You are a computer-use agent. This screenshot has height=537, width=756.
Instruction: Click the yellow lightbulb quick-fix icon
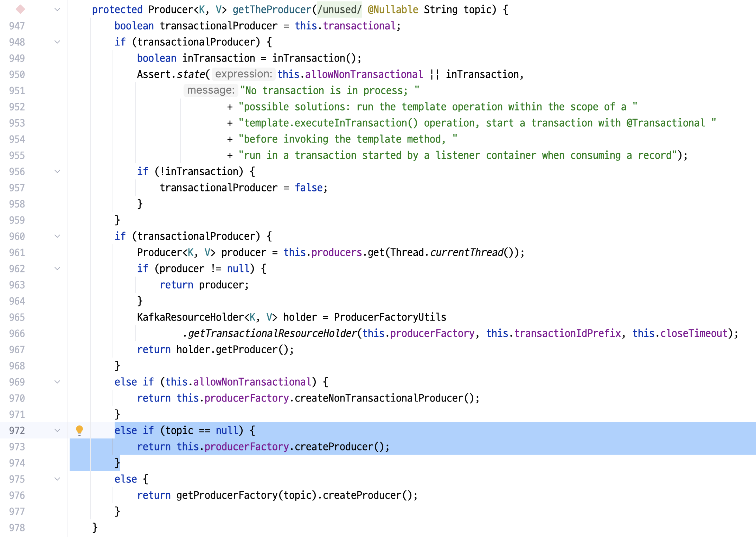click(x=79, y=430)
